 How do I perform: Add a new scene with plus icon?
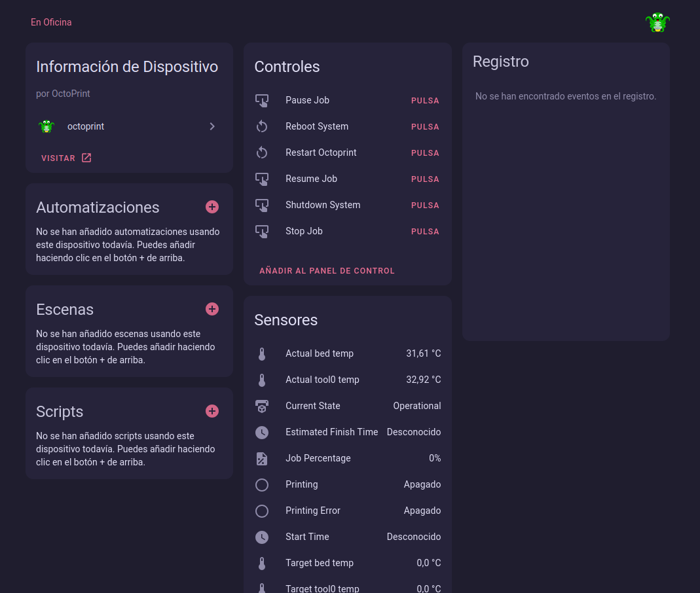coord(212,309)
